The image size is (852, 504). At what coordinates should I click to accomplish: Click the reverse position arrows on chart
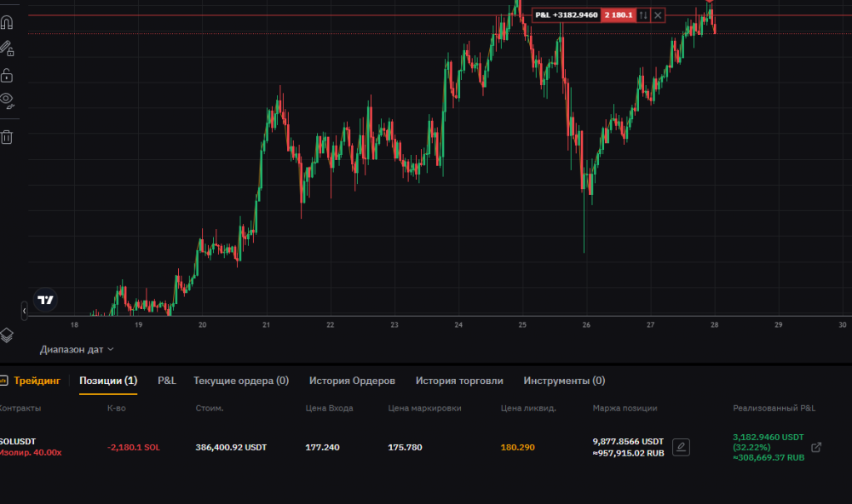[643, 15]
